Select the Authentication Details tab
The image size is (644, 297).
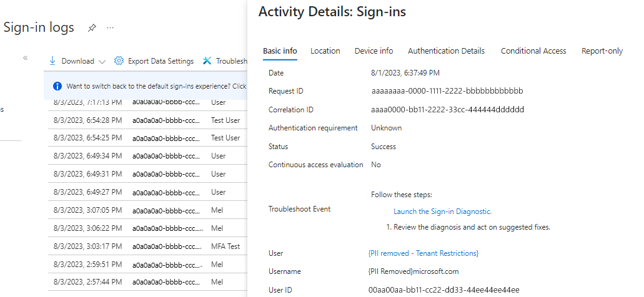click(446, 51)
